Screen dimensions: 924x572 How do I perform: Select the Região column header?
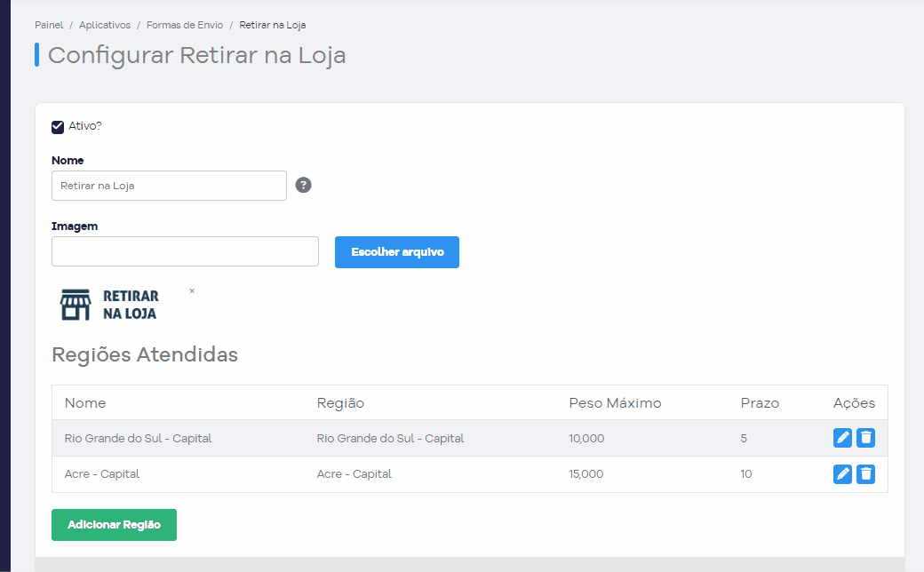(340, 403)
